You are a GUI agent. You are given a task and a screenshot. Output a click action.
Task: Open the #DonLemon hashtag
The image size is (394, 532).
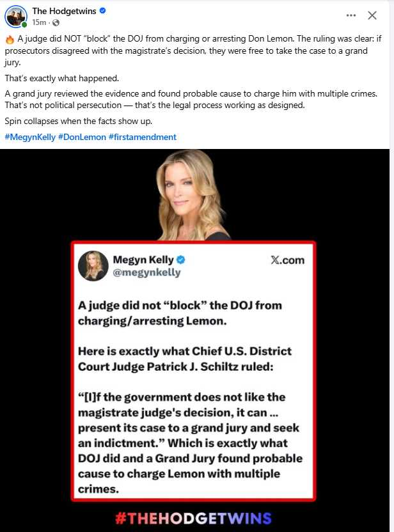[x=82, y=137]
